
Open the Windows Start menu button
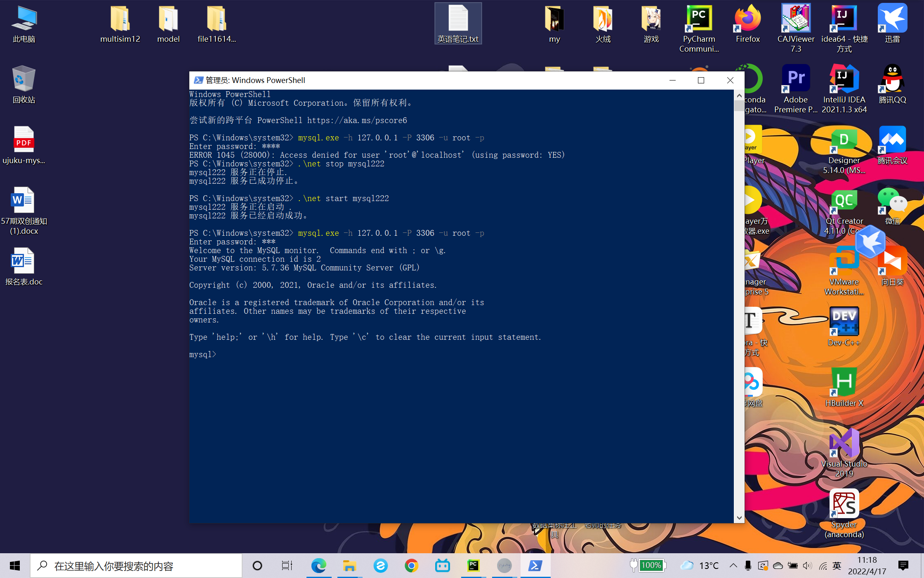click(x=15, y=566)
